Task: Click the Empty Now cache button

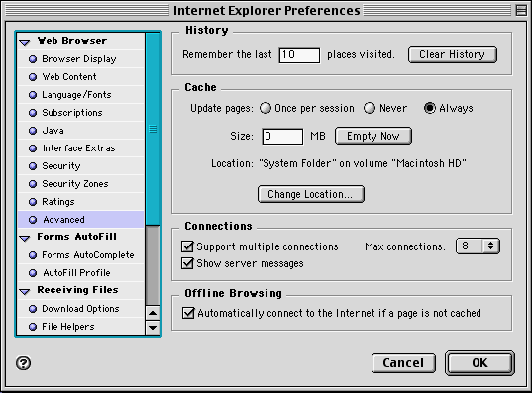Action: [373, 136]
